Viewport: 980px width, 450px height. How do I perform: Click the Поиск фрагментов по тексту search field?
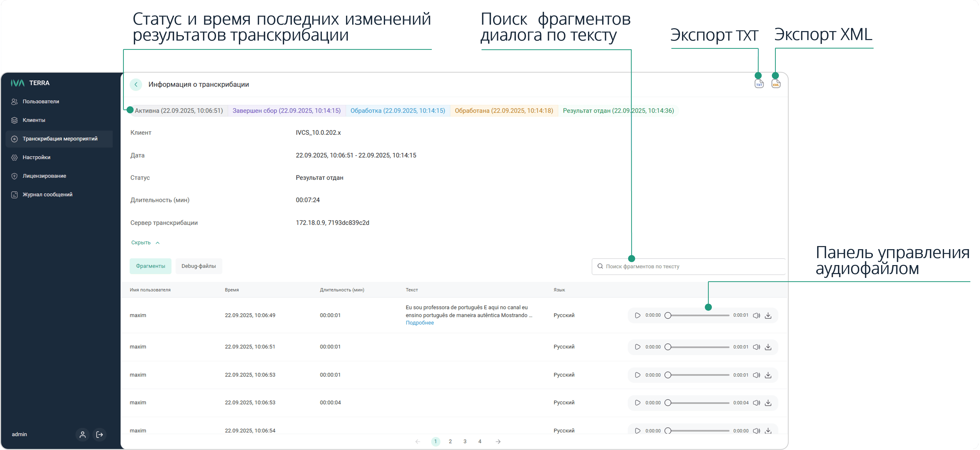689,267
